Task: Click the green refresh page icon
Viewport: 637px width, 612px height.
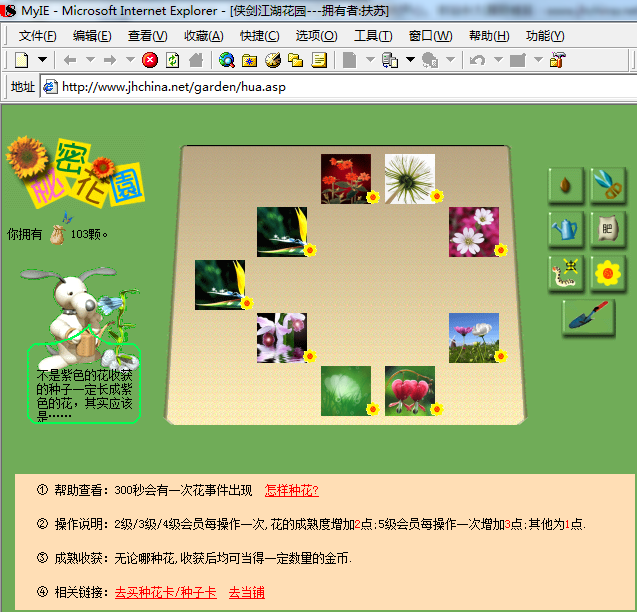Action: pyautogui.click(x=173, y=60)
